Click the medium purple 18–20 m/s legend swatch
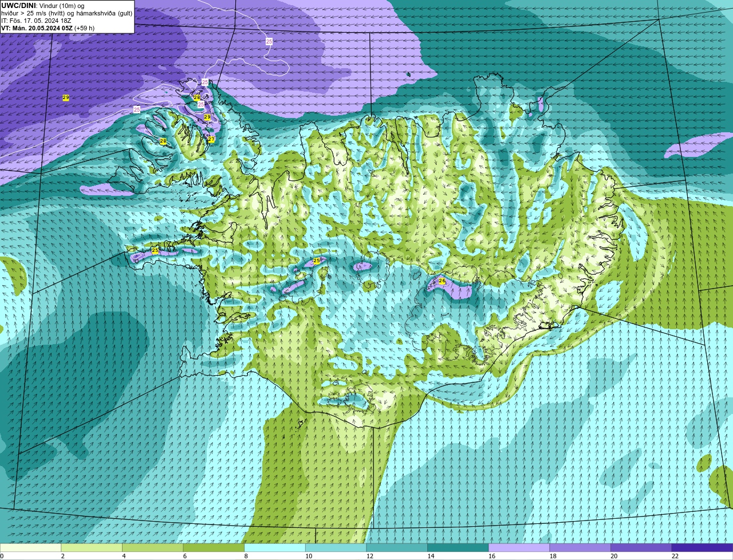 point(580,547)
